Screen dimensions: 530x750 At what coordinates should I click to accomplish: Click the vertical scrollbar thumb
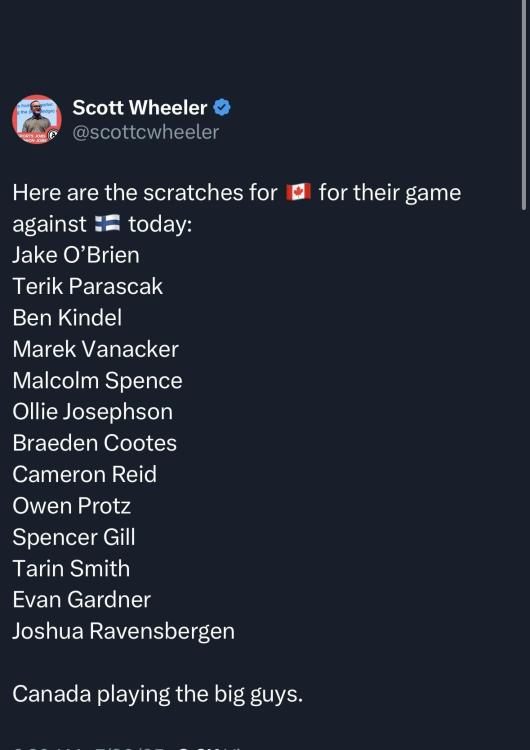(x=525, y=105)
